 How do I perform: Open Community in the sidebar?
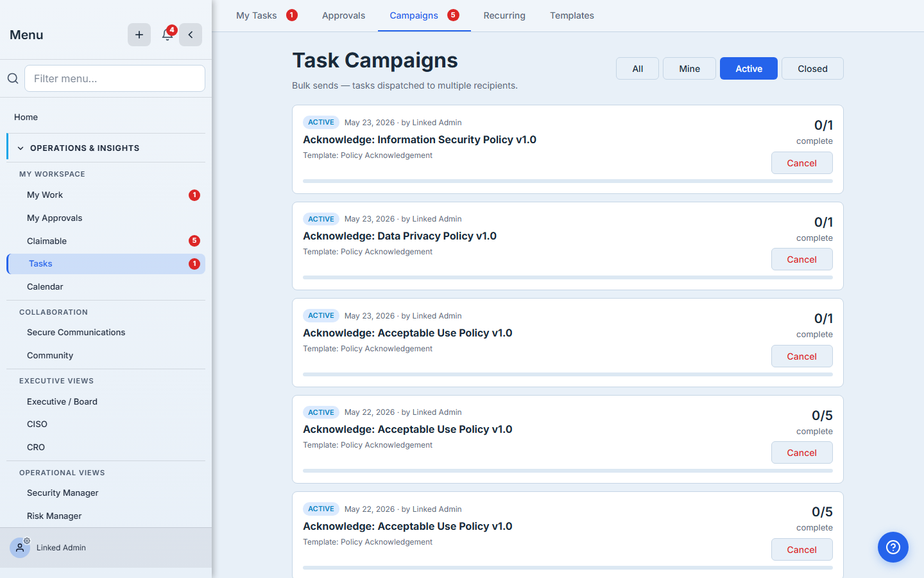coord(106,356)
